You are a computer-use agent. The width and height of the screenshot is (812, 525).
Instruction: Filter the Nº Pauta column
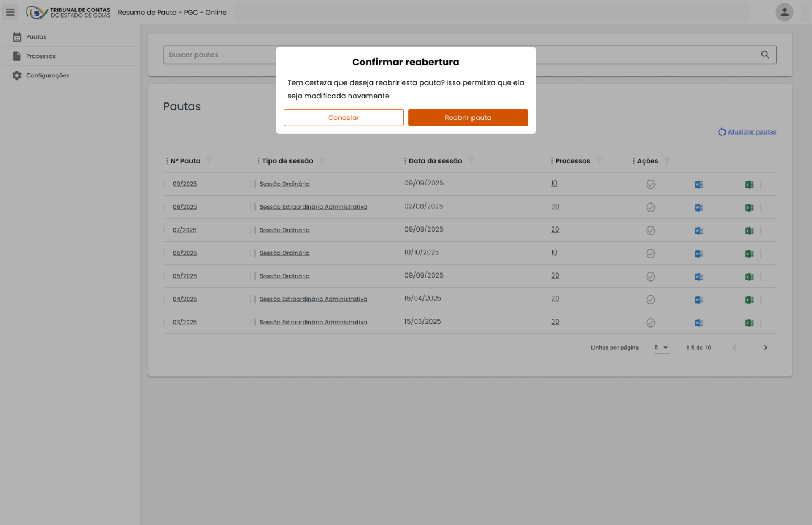[x=209, y=161]
